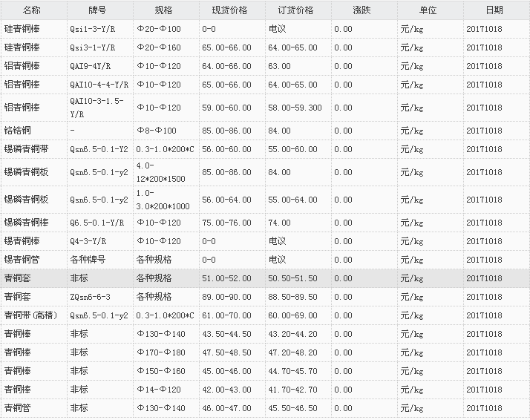Click the 日期 column header

click(494, 10)
